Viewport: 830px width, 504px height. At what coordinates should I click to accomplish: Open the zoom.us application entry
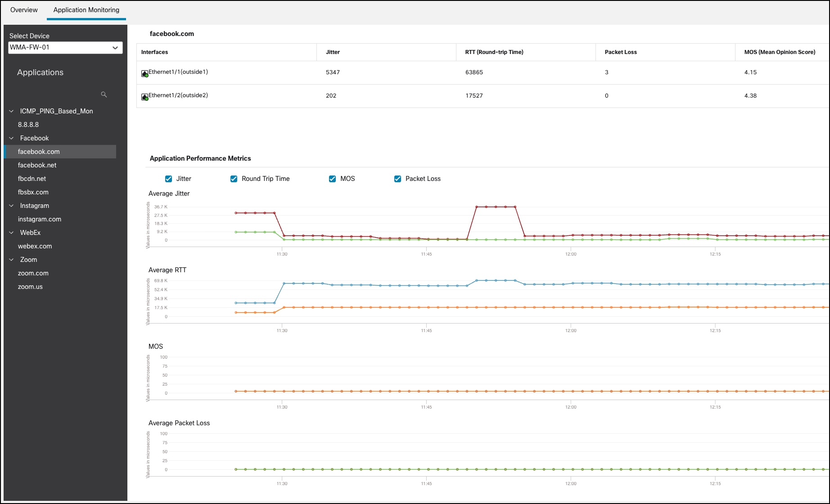(x=30, y=287)
